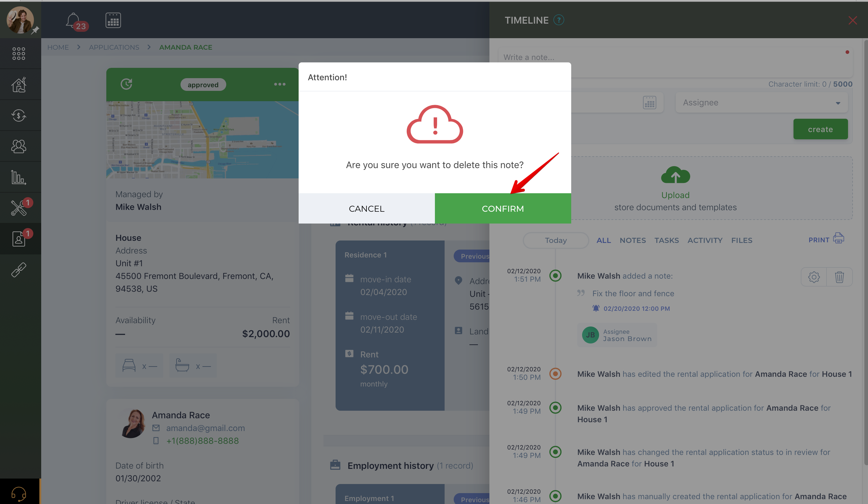
Task: Click first 1:49 PM approved timeline marker
Action: pyautogui.click(x=555, y=408)
